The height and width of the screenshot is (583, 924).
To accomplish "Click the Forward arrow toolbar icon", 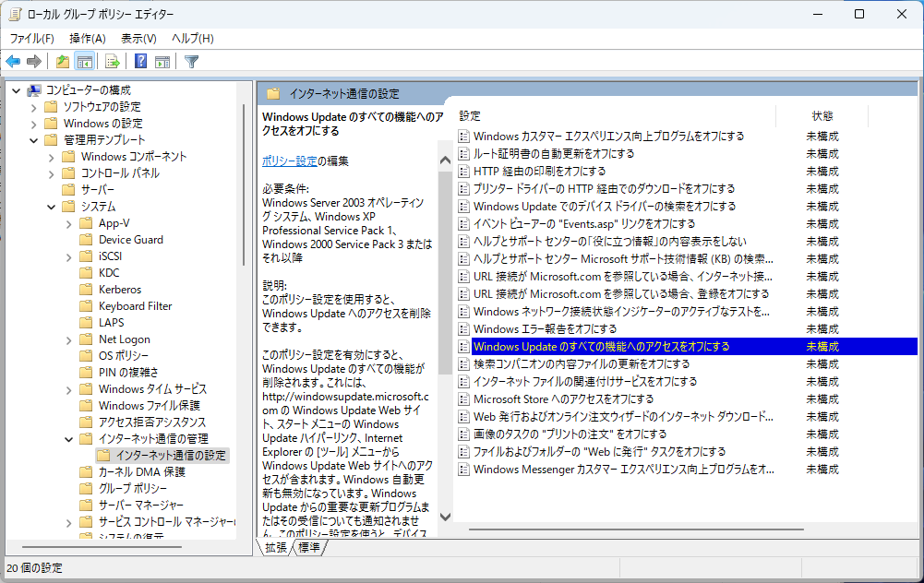I will pyautogui.click(x=34, y=62).
